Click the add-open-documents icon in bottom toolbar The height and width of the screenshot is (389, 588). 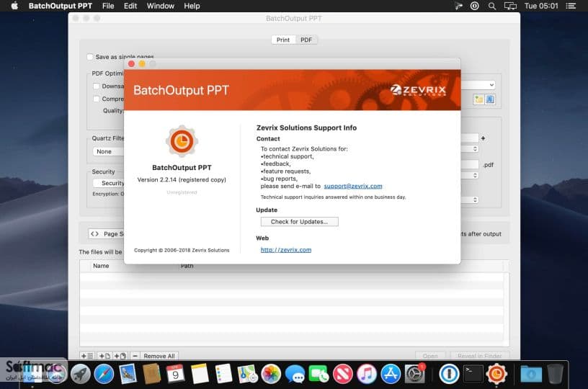pos(120,356)
